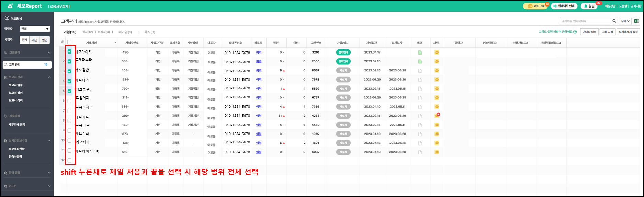This screenshot has width=644, height=197.
Task: Open the 업데이트 안내 announcement
Action: coord(564,6)
